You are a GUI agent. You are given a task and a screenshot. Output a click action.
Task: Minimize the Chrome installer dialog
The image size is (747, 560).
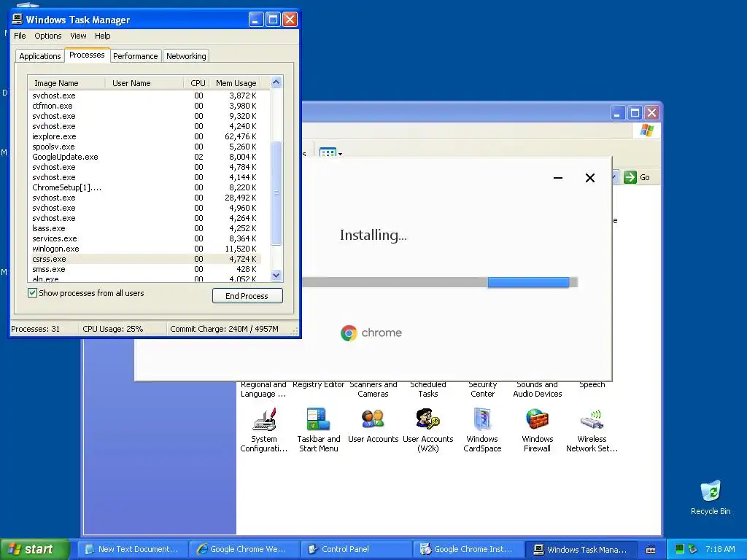tap(558, 178)
